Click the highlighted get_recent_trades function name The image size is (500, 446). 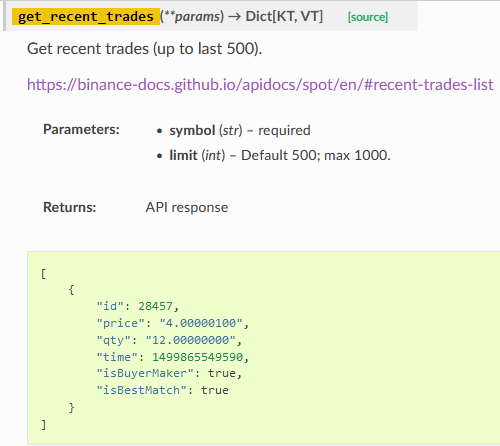click(x=86, y=17)
